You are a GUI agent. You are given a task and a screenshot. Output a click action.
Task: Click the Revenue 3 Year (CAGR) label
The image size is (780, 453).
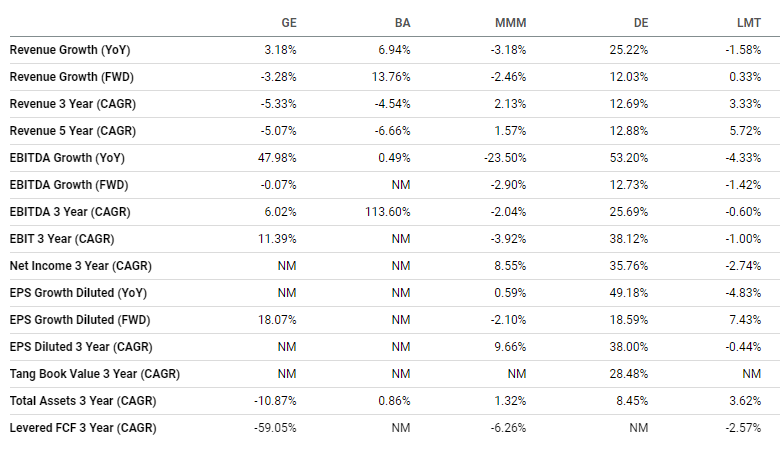pos(73,104)
